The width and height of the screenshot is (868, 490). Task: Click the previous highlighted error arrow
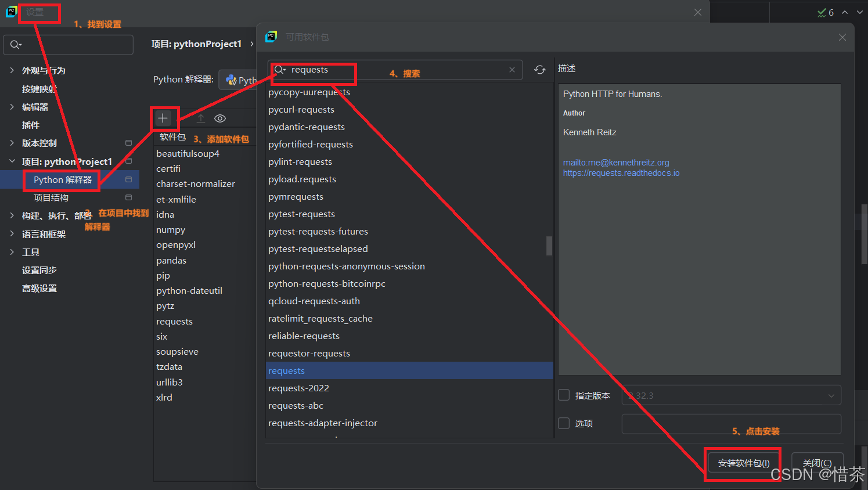pos(845,12)
